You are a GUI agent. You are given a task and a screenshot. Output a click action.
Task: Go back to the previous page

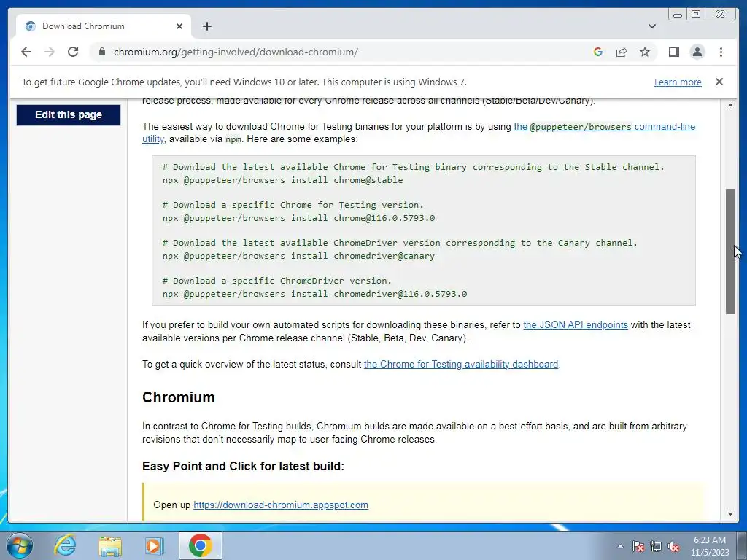pyautogui.click(x=26, y=52)
